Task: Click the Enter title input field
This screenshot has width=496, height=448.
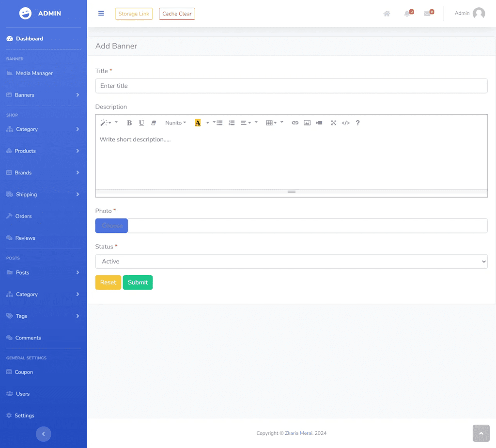Action: 291,86
